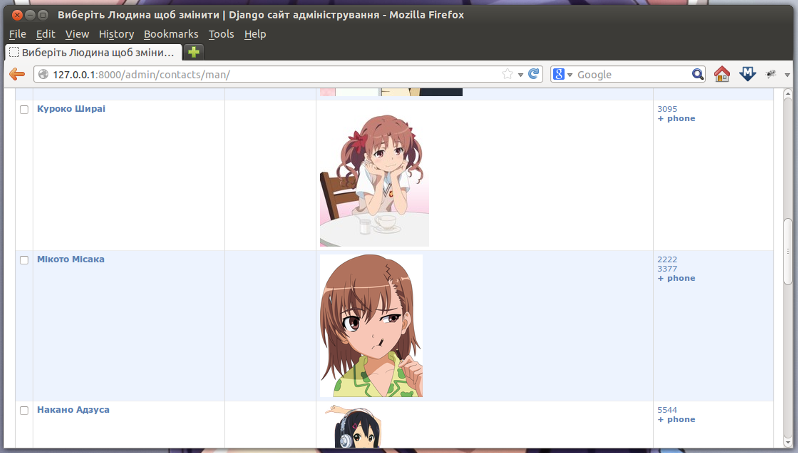Image resolution: width=798 pixels, height=453 pixels.
Task: Open the Накано Адзуса record link
Action: point(73,410)
